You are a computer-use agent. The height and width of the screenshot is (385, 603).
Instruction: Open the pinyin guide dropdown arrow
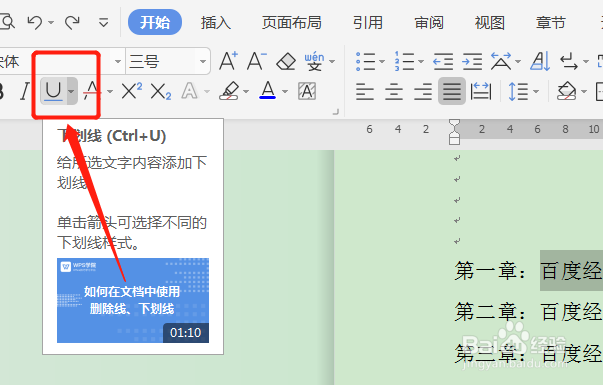click(x=332, y=61)
